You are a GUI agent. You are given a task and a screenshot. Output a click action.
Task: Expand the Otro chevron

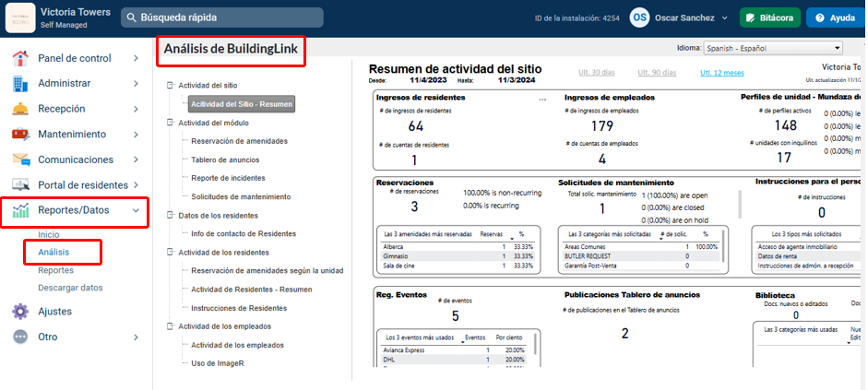[136, 337]
